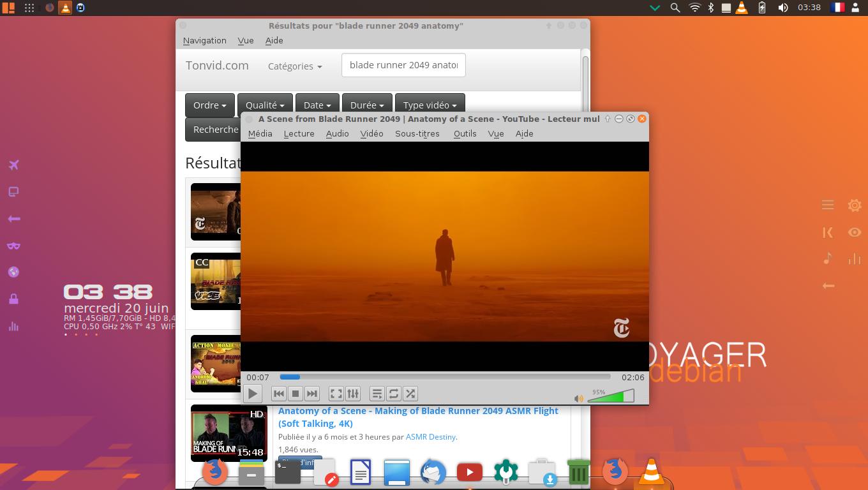The height and width of the screenshot is (490, 868).
Task: Open 'Anatomy of a Scene - Making of' video link
Action: click(418, 417)
